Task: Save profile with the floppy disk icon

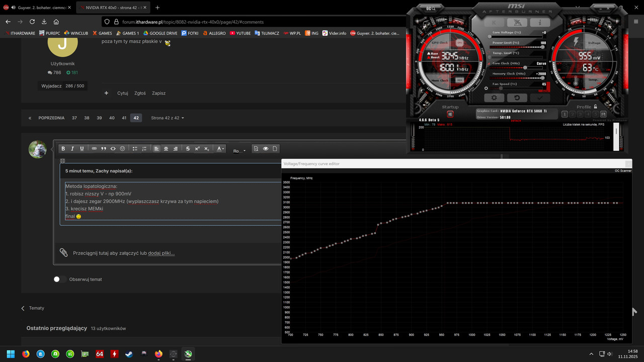Action: click(x=603, y=114)
